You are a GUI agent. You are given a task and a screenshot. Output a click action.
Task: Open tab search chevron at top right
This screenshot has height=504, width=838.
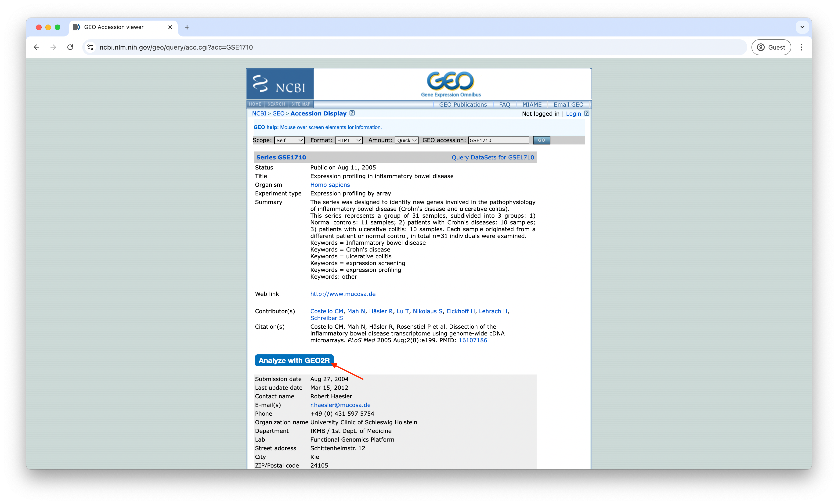[802, 27]
